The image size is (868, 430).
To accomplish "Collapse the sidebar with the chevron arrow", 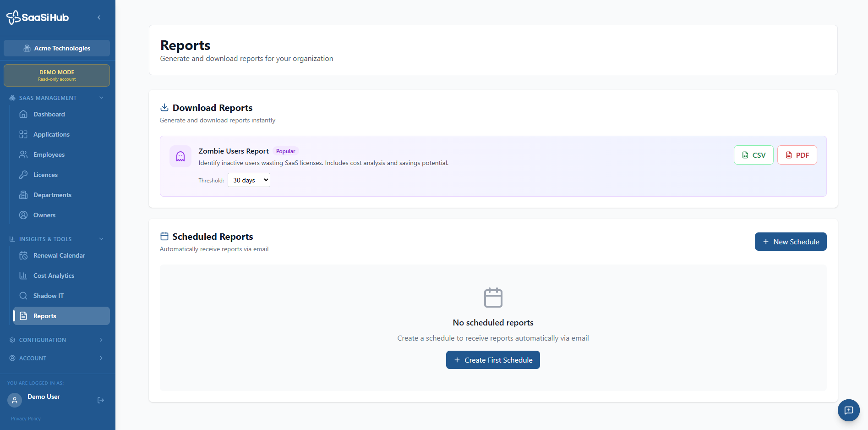I will [x=99, y=17].
